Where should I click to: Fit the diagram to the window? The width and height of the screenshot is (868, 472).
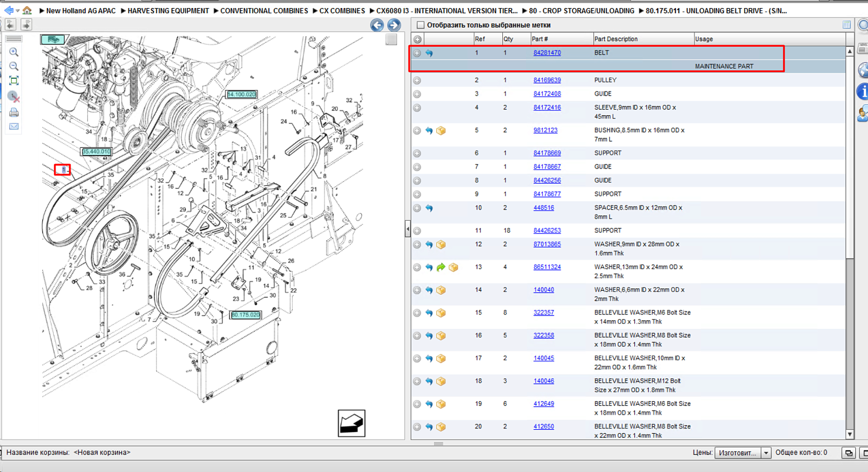point(14,81)
